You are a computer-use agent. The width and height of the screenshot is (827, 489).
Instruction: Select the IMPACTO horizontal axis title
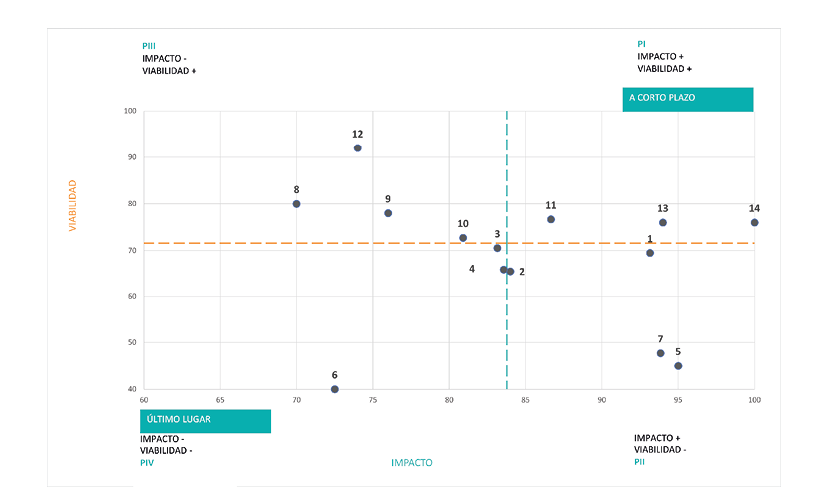click(412, 463)
